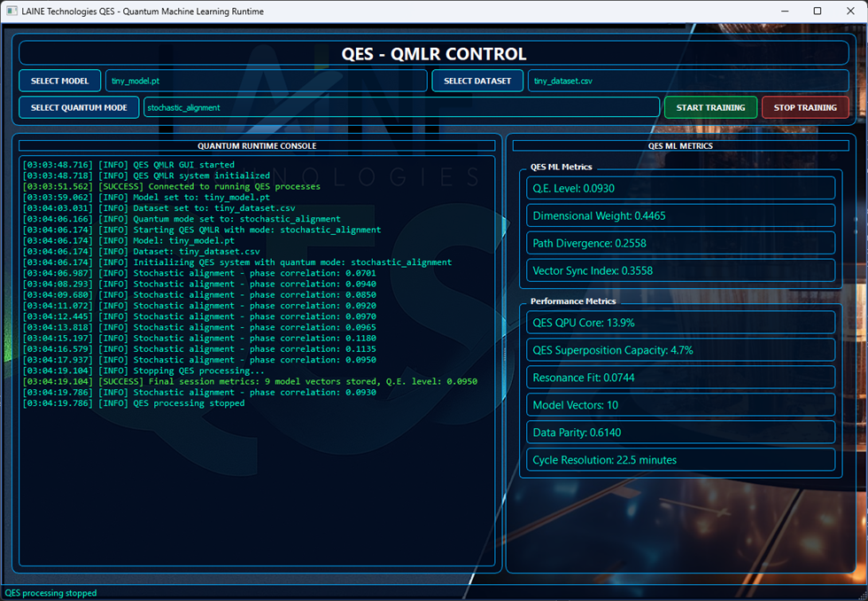Click the Dimensional Weight: 0.4465 metric

680,215
